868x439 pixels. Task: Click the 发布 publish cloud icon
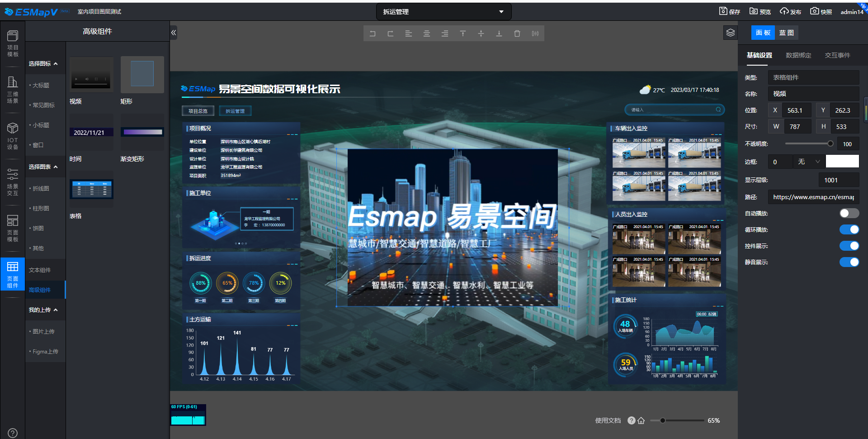pyautogui.click(x=790, y=11)
